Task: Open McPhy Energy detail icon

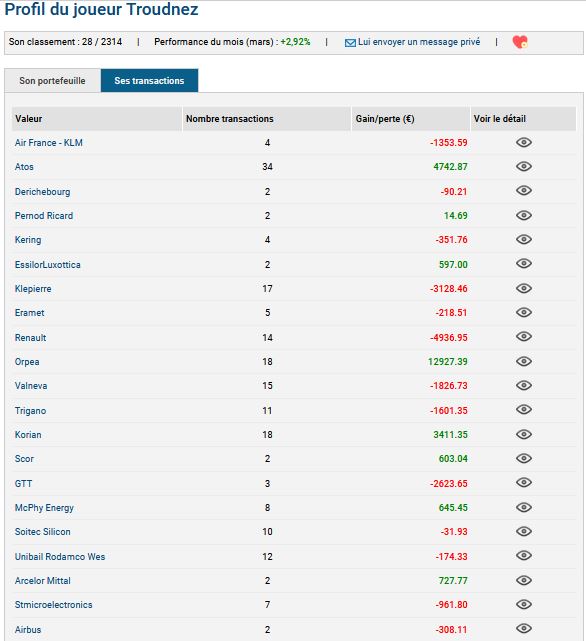Action: tap(523, 507)
